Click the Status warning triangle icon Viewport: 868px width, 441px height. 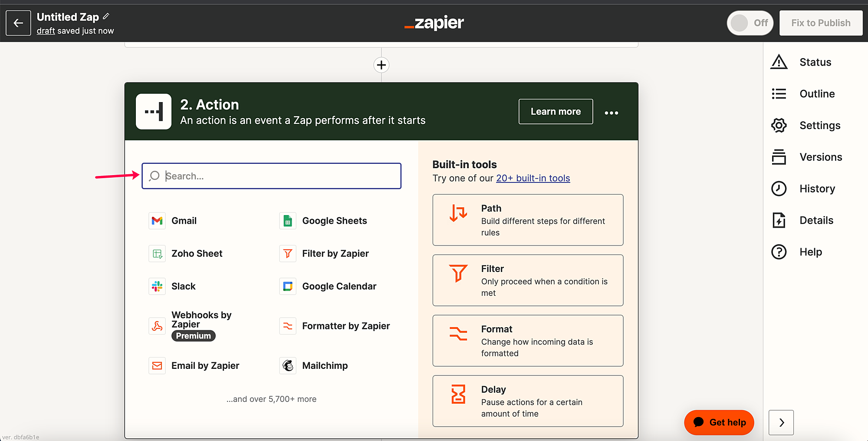coord(779,62)
